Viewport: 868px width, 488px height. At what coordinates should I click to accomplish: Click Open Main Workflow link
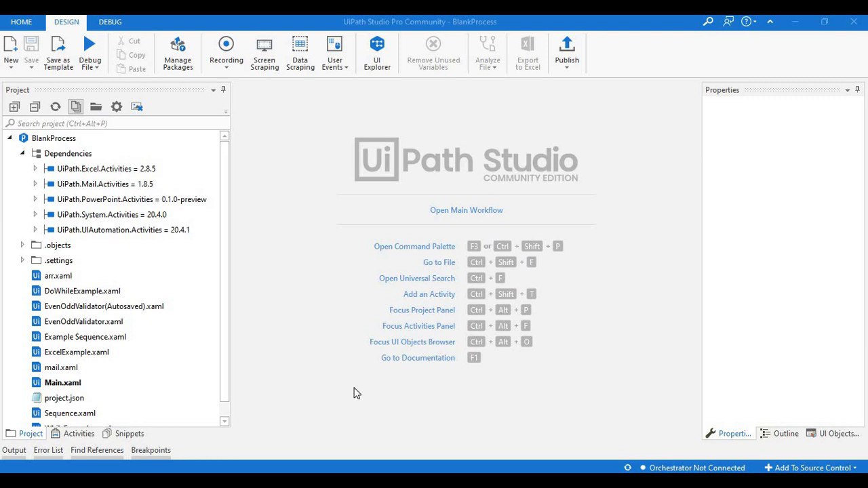click(467, 210)
